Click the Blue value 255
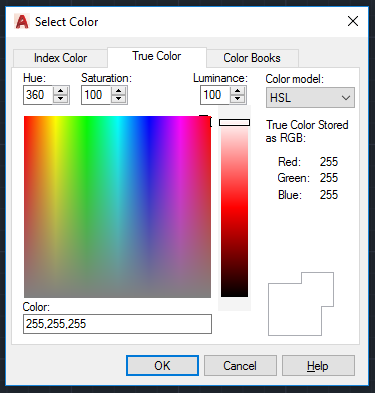Screen dimensions: 375x393 click(x=329, y=194)
